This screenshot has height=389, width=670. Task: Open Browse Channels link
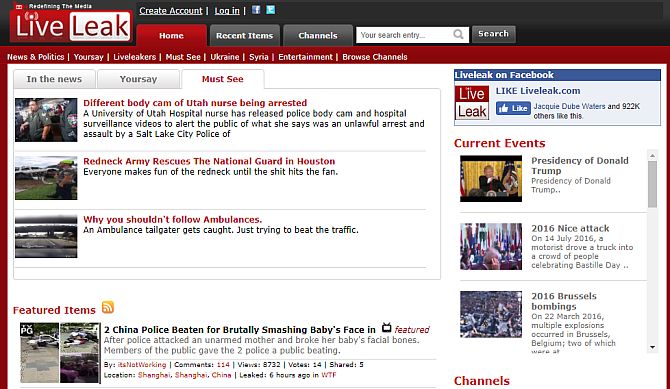pos(375,57)
